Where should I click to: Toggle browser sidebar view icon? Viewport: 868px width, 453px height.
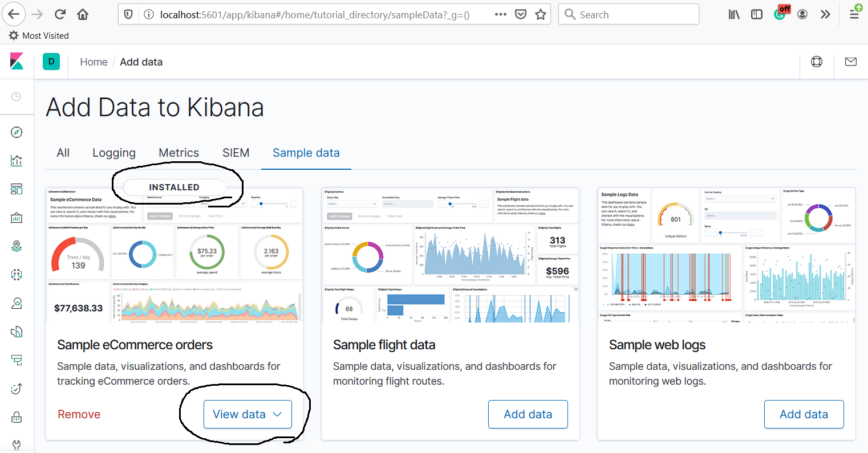(757, 14)
